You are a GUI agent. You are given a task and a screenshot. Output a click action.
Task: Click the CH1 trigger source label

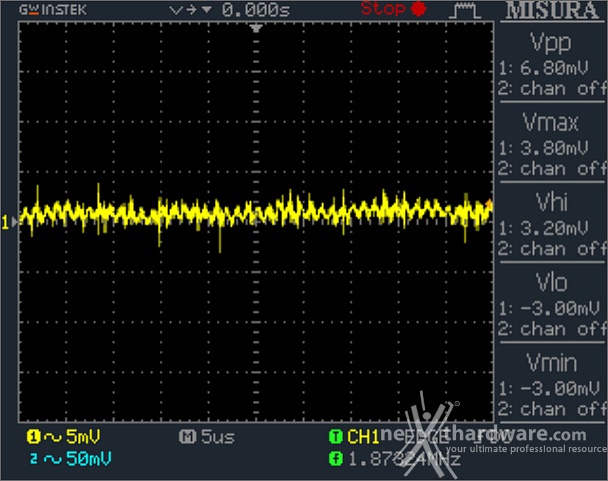point(363,437)
